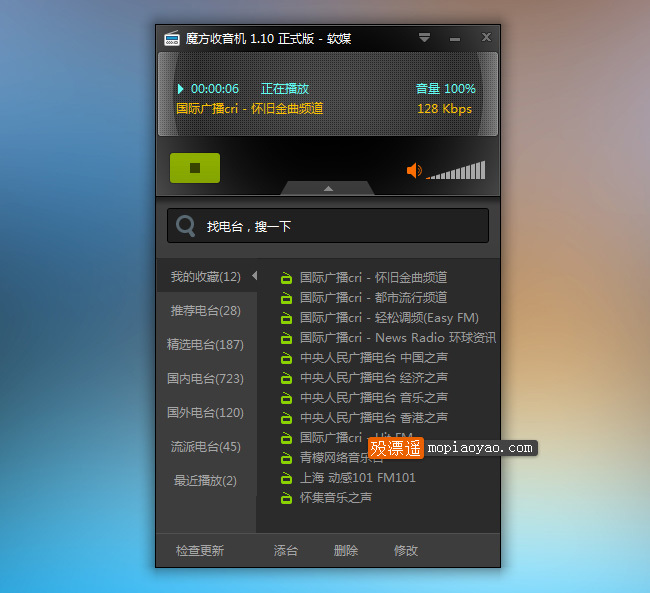This screenshot has width=650, height=593.
Task: Click 删除 to delete station
Action: point(346,550)
